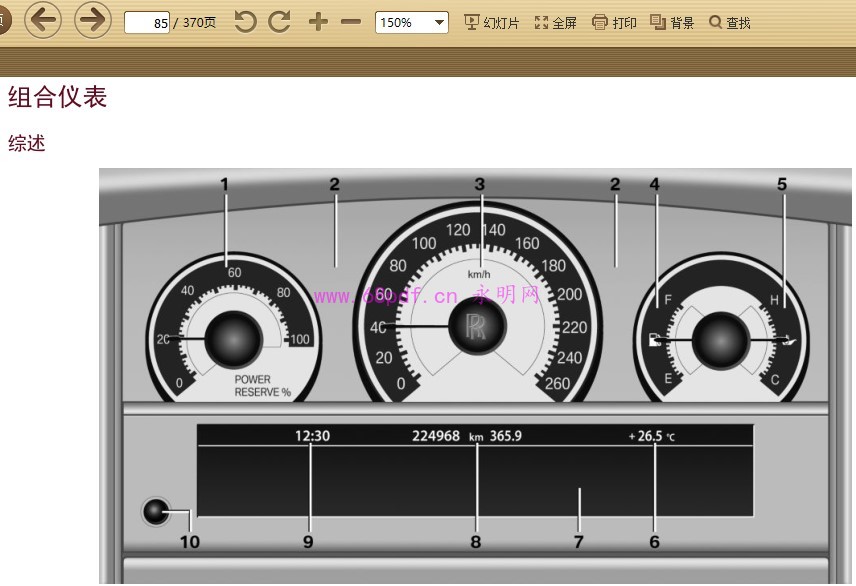Rotate the page counterclockwise
This screenshot has height=586, width=856.
[245, 22]
